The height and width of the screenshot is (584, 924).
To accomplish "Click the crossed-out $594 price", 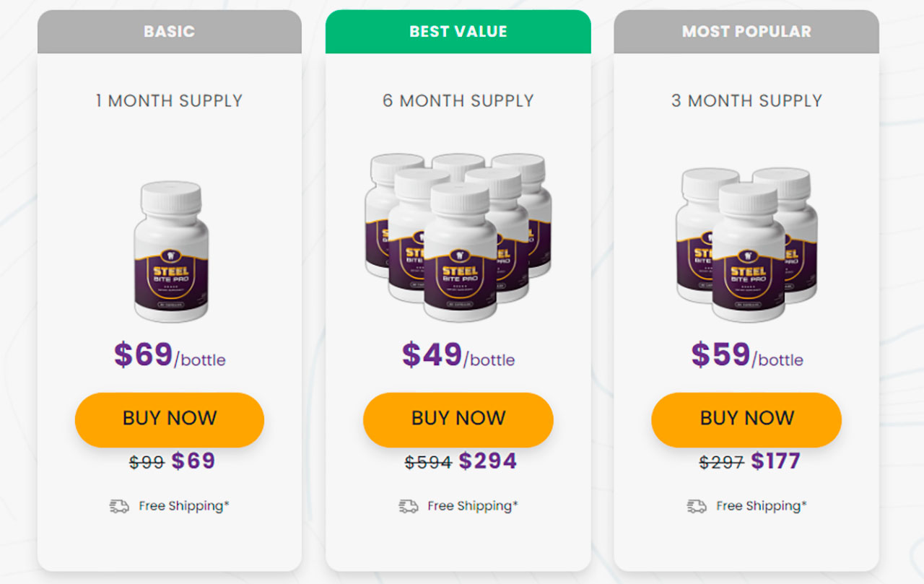I will tap(428, 462).
